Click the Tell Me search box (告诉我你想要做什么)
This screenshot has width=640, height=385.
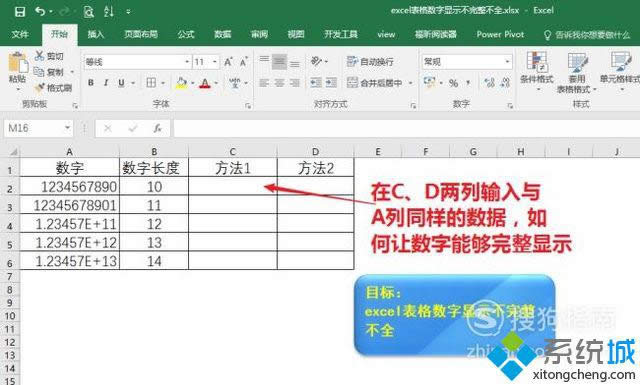point(587,35)
